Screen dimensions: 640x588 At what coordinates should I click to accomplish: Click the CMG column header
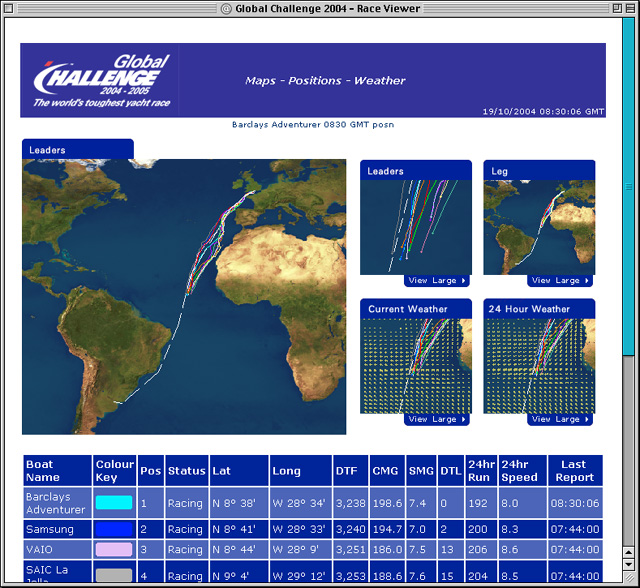point(387,470)
